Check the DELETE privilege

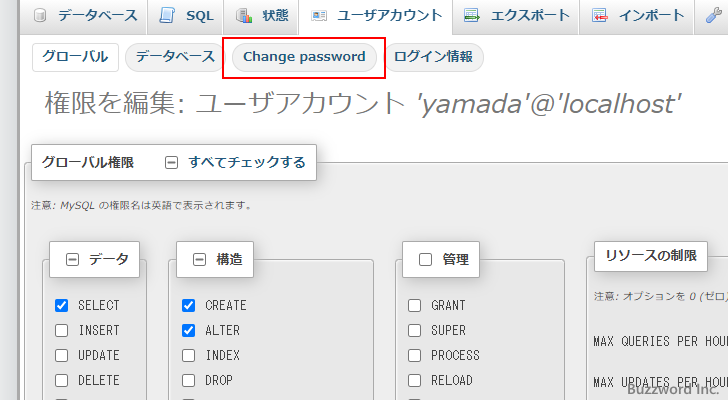[61, 381]
